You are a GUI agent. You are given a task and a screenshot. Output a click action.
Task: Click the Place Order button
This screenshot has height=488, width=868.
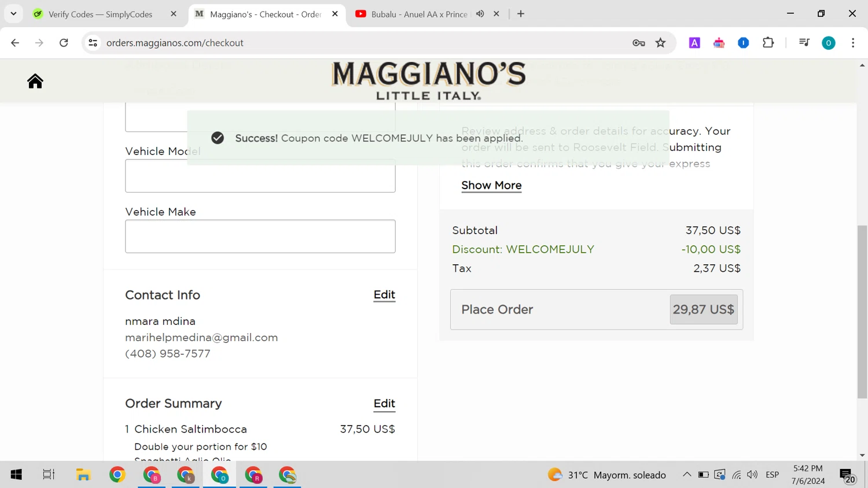coord(597,309)
